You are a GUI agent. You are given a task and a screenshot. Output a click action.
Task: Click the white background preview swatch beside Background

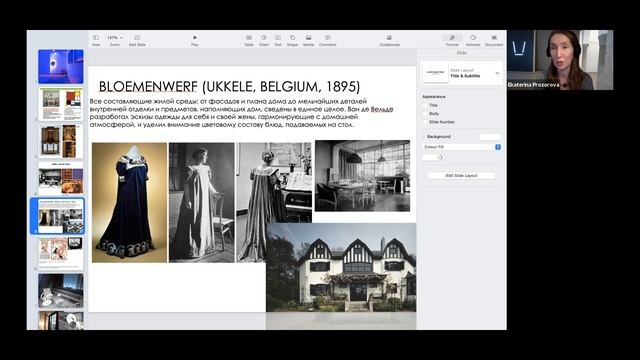pos(490,137)
